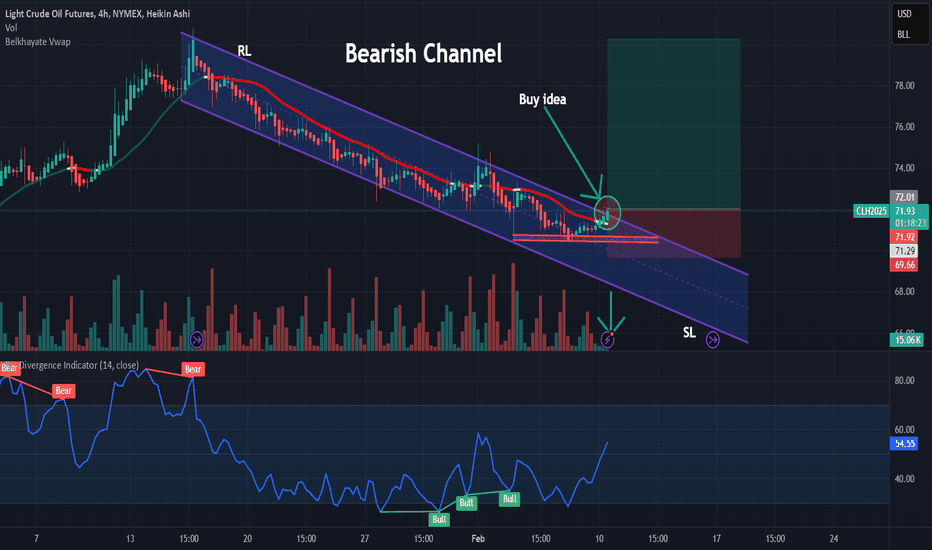The height and width of the screenshot is (550, 932).
Task: Click the 71.92 red price label
Action: tap(904, 237)
